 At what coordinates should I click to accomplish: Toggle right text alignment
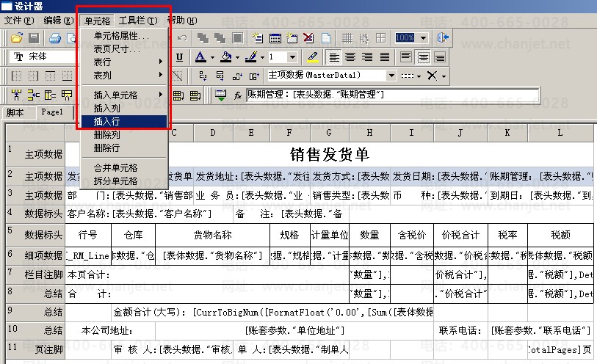(367, 57)
